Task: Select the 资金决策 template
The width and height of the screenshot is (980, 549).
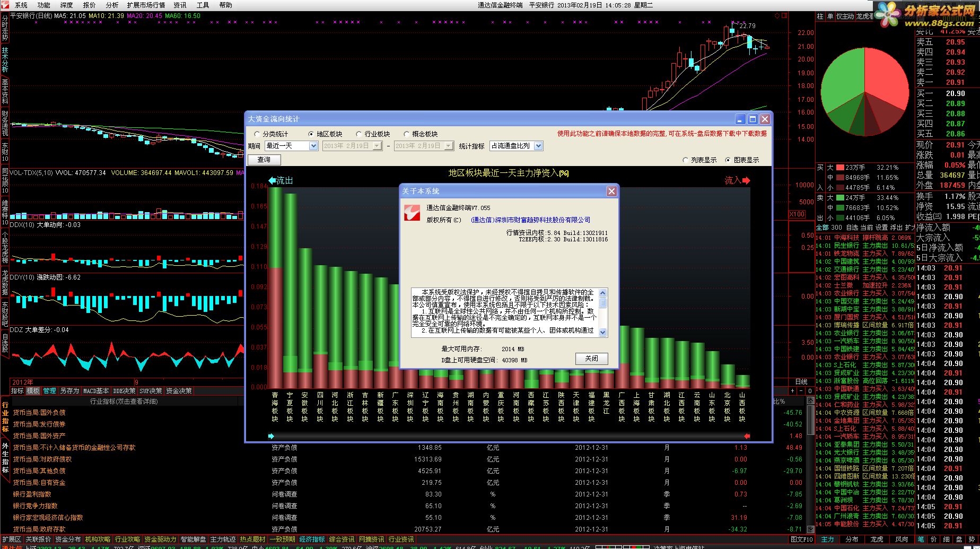Action: click(x=179, y=391)
